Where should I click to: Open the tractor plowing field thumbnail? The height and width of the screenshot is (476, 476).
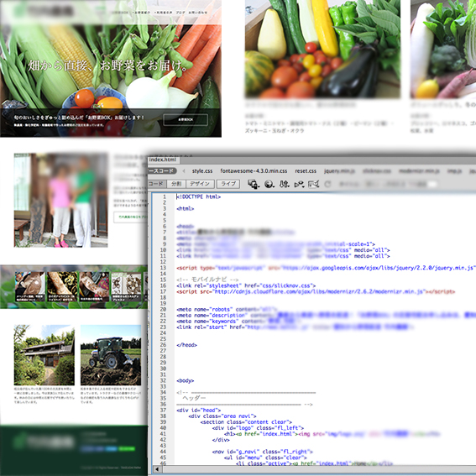pos(111,355)
